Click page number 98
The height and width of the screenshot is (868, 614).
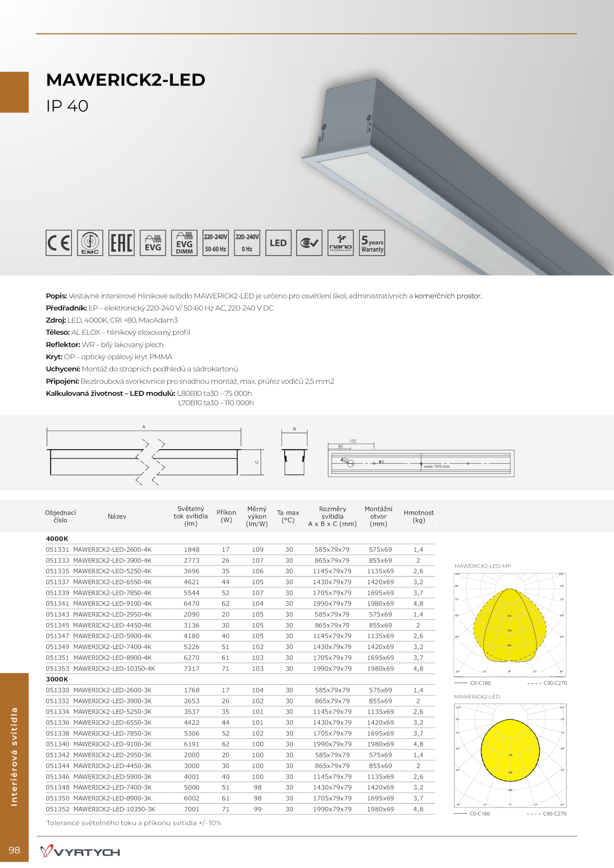(14, 850)
